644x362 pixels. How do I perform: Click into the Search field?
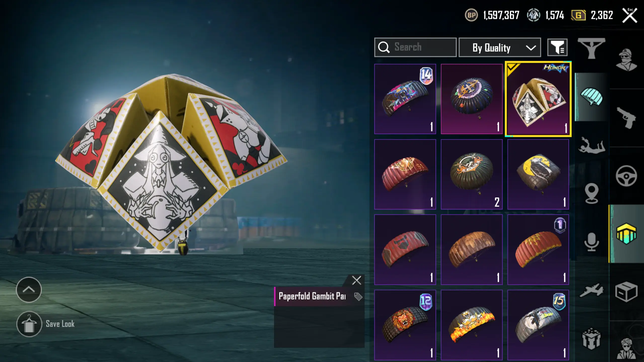[415, 47]
